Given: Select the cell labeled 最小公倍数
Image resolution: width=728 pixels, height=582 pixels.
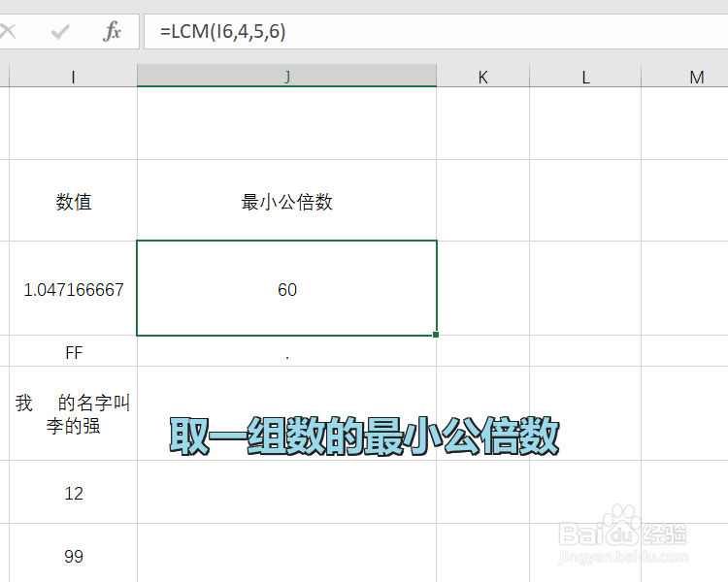Looking at the screenshot, I should [287, 201].
